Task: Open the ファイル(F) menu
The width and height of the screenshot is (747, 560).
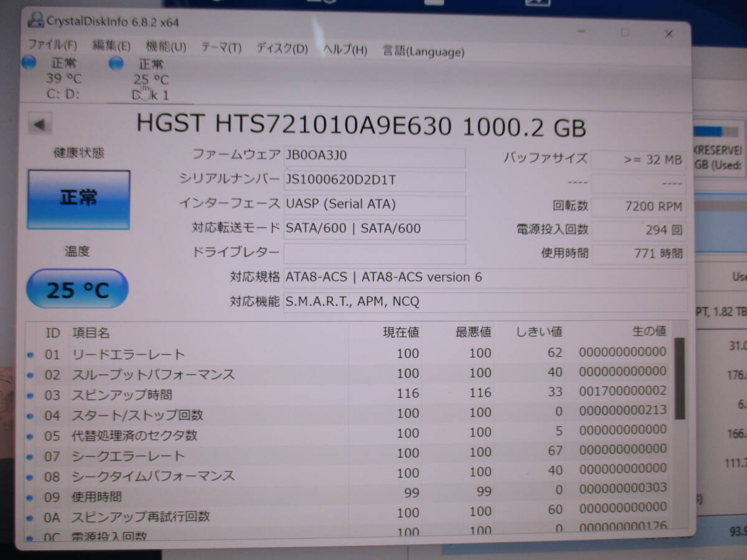Action: point(52,45)
